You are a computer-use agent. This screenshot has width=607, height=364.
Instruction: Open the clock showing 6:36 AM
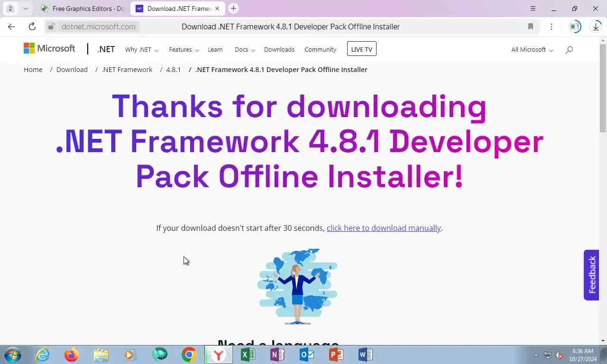(583, 355)
